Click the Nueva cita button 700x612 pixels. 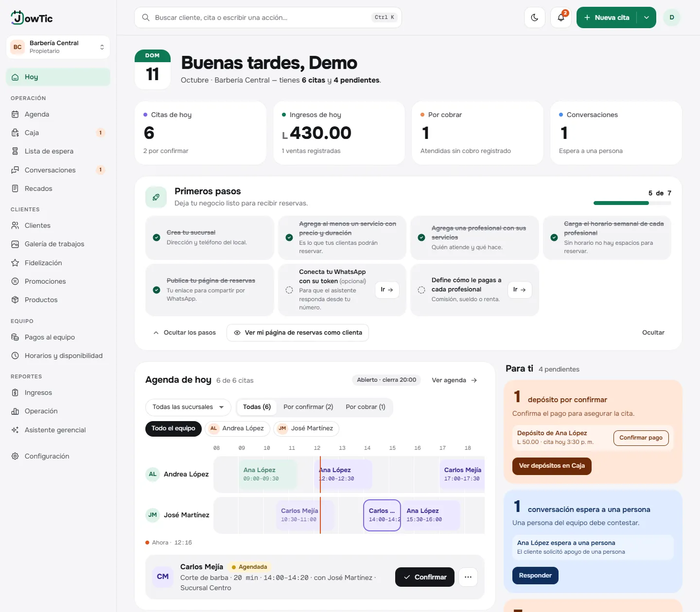(607, 17)
